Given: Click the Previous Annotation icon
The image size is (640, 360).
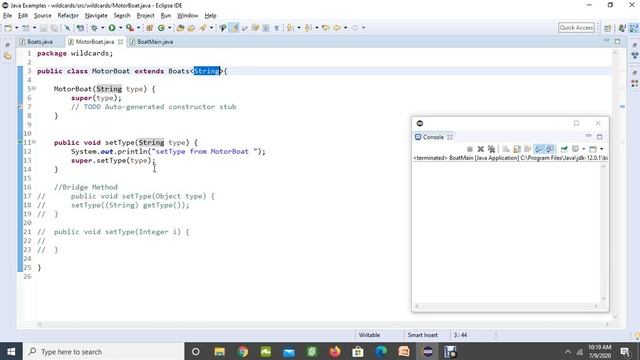Looking at the screenshot, I should (x=308, y=28).
